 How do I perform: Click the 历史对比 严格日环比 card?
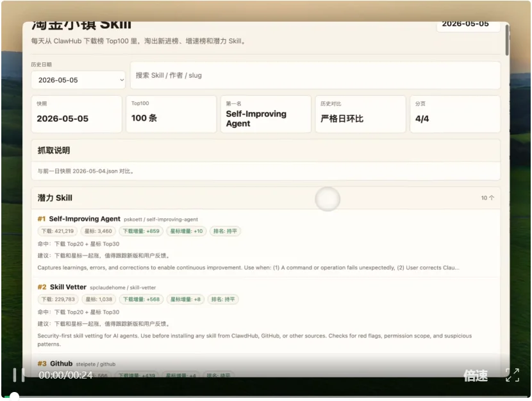click(361, 114)
